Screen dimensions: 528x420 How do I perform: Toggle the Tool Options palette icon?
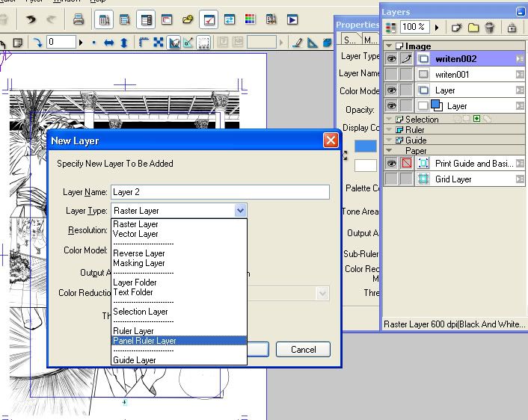pos(125,20)
